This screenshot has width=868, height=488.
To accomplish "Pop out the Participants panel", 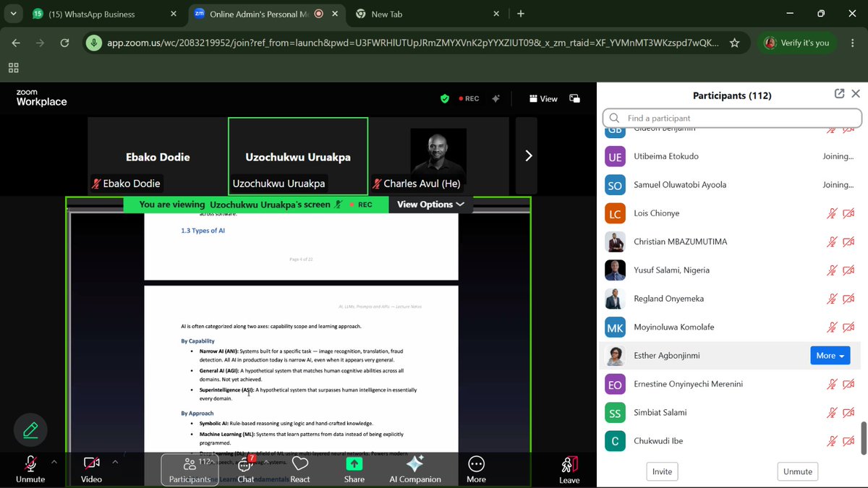I will click(x=839, y=94).
